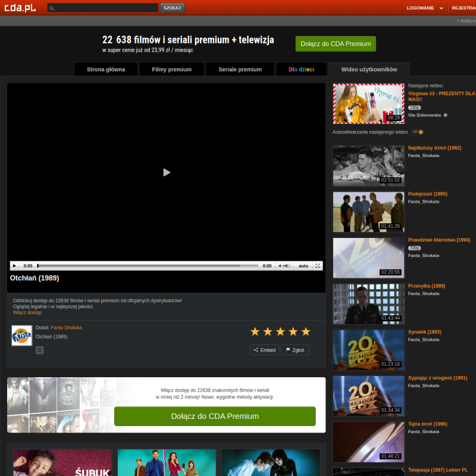
Task: Open the auto quality selector
Action: click(x=303, y=265)
